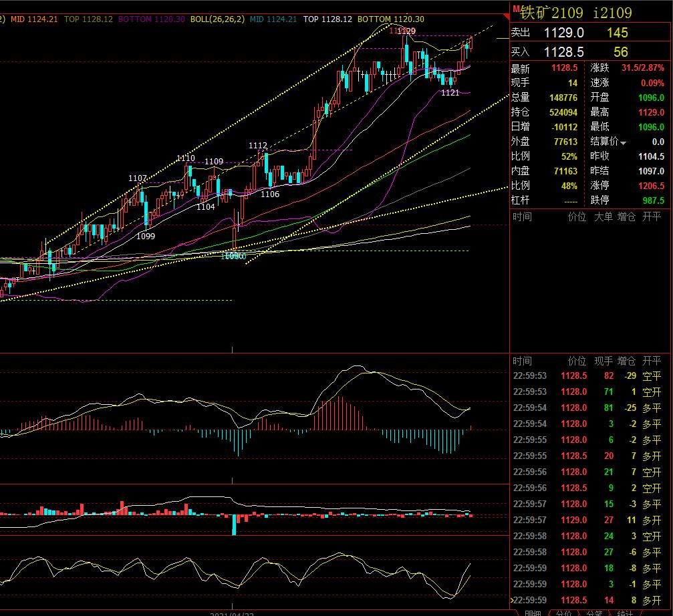Click the i2109 contract code
The image size is (673, 616).
pos(612,13)
